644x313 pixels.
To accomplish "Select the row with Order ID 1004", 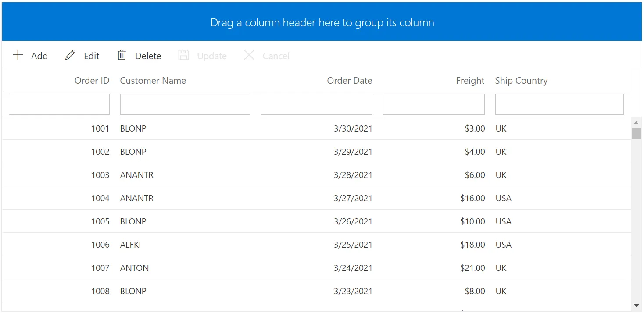I will 263,198.
